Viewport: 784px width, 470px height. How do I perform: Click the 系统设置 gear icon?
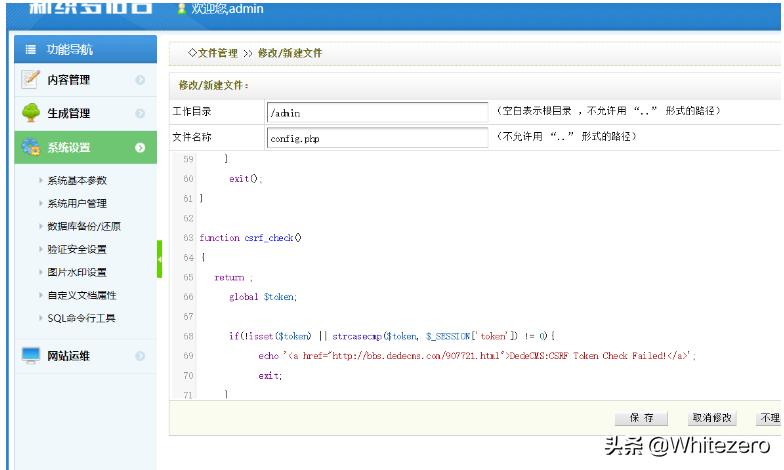[30, 148]
